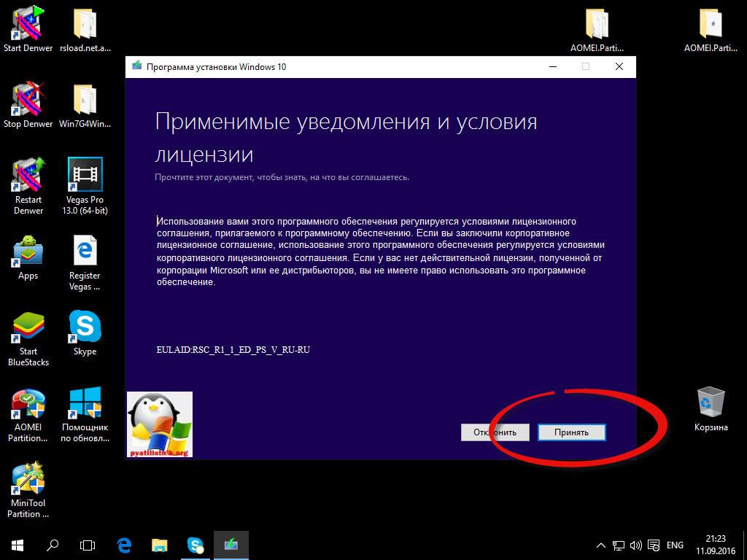Viewport: 747px width, 560px height.
Task: Launch Microsoft Edge from the taskbar
Action: pos(124,545)
